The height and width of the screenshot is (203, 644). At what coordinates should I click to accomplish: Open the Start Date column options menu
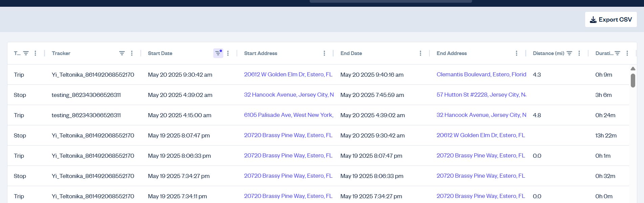(x=228, y=53)
